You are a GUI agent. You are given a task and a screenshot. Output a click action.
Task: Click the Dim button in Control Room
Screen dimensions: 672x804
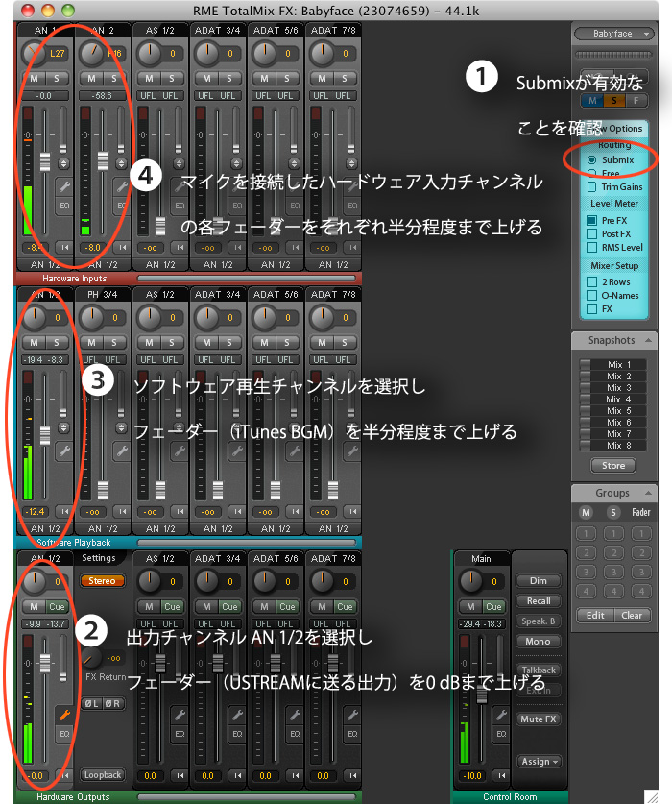[x=539, y=581]
